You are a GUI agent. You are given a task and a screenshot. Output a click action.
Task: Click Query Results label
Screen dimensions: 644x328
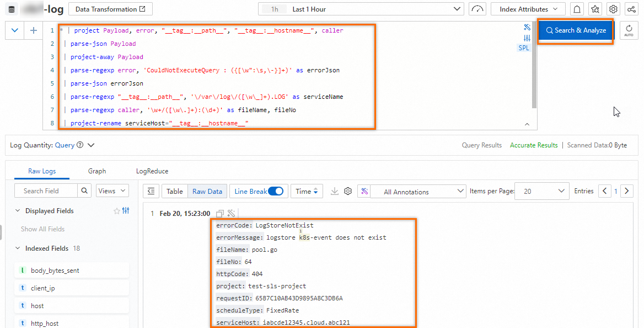(482, 145)
